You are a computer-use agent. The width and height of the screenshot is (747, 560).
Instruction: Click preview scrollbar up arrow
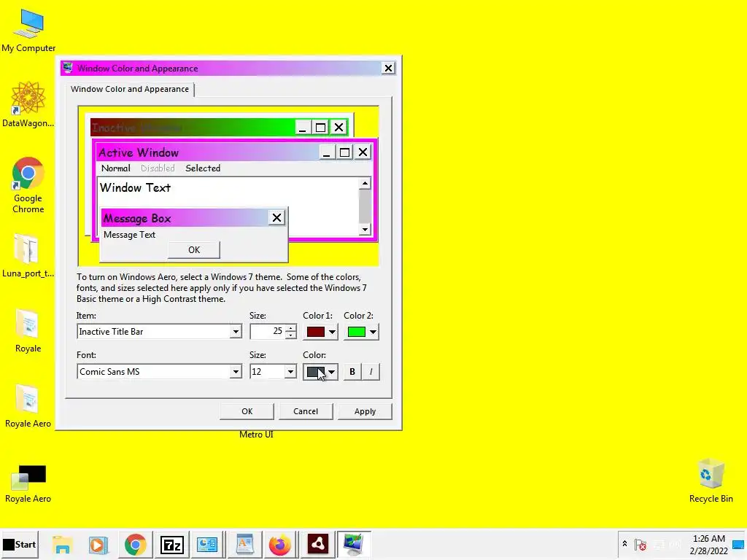pos(365,183)
